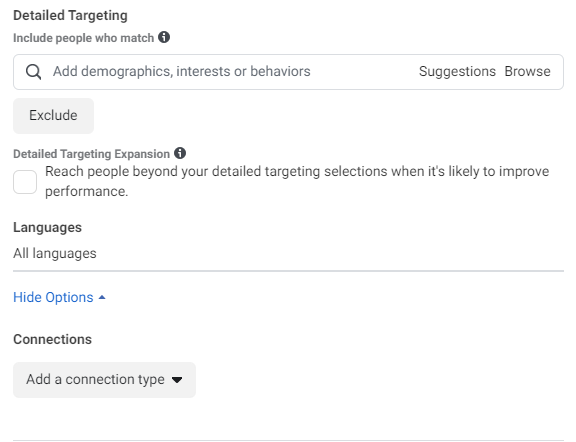Viewport: 576px width, 442px height.
Task: Click the Languages section heading
Action: pyautogui.click(x=47, y=227)
